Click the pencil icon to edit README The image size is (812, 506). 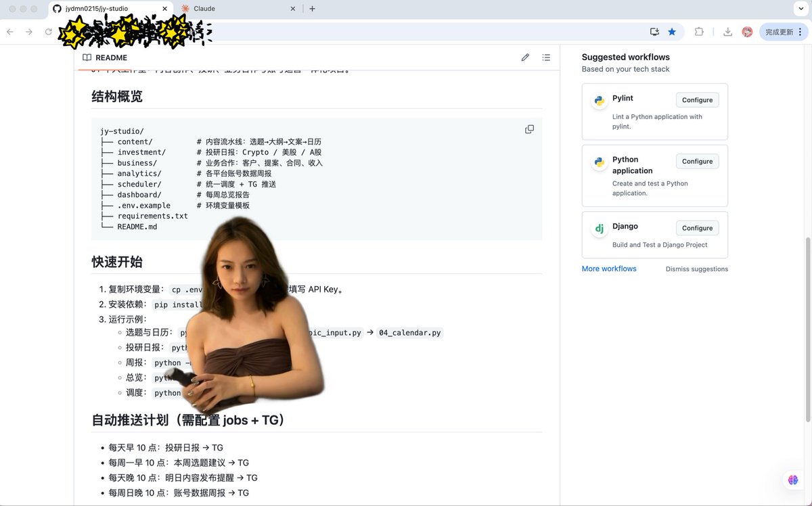click(525, 57)
